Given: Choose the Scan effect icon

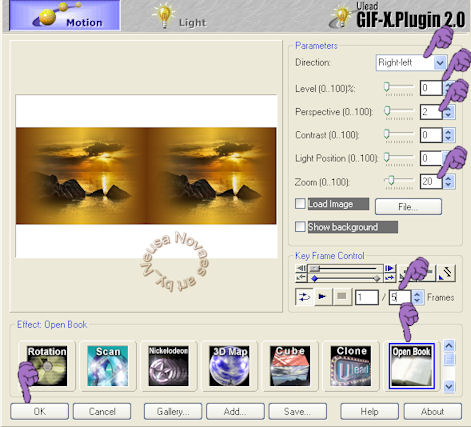Looking at the screenshot, I should tap(108, 366).
